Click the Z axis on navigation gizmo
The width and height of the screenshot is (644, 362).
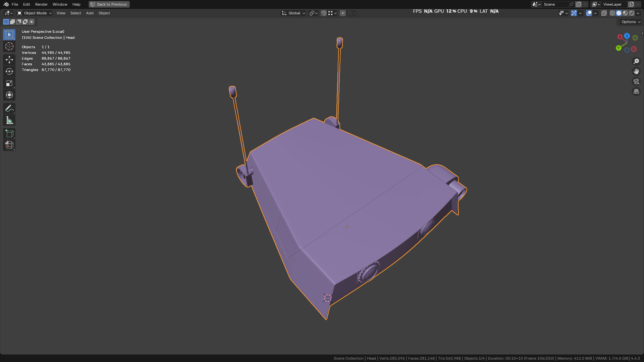pos(627,36)
